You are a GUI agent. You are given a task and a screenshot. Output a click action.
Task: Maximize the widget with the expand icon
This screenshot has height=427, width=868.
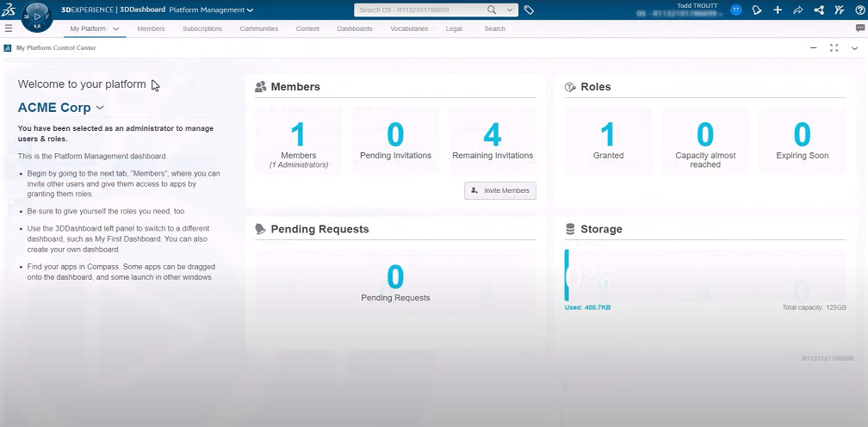pos(834,48)
